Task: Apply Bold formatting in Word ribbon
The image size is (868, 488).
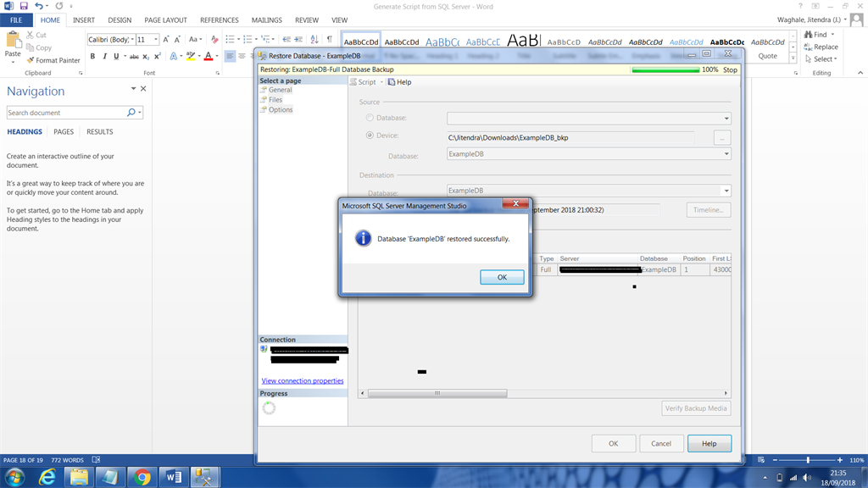Action: click(92, 57)
